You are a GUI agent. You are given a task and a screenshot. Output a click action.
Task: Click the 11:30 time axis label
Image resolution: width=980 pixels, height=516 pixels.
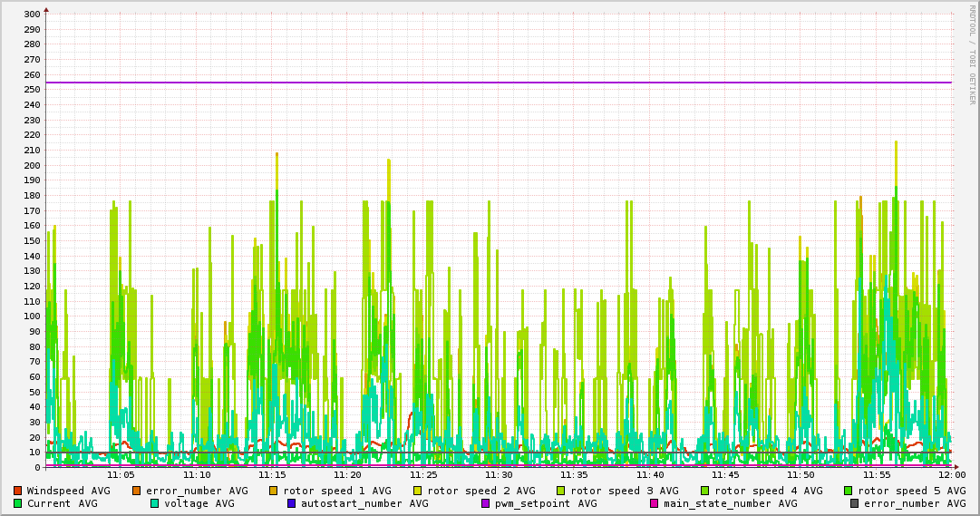tap(499, 474)
